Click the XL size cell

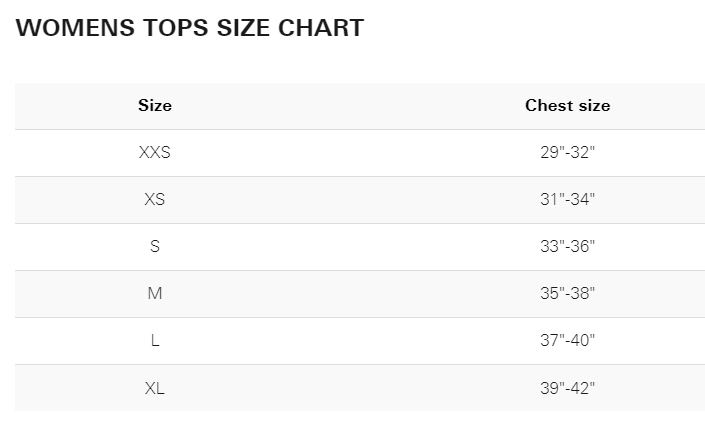coord(155,388)
